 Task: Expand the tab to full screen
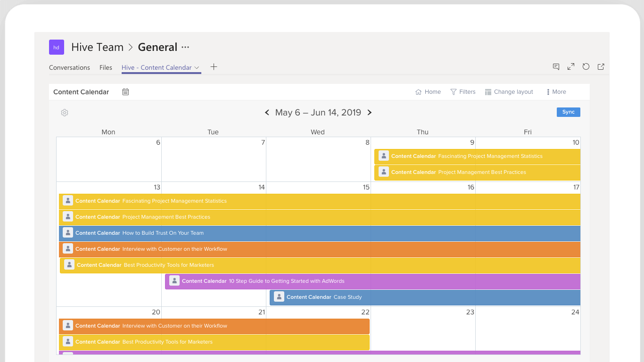click(571, 67)
